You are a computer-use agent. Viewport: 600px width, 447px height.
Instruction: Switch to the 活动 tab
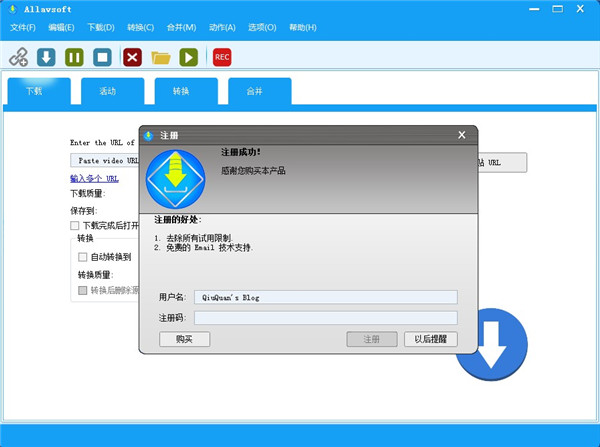coord(112,91)
